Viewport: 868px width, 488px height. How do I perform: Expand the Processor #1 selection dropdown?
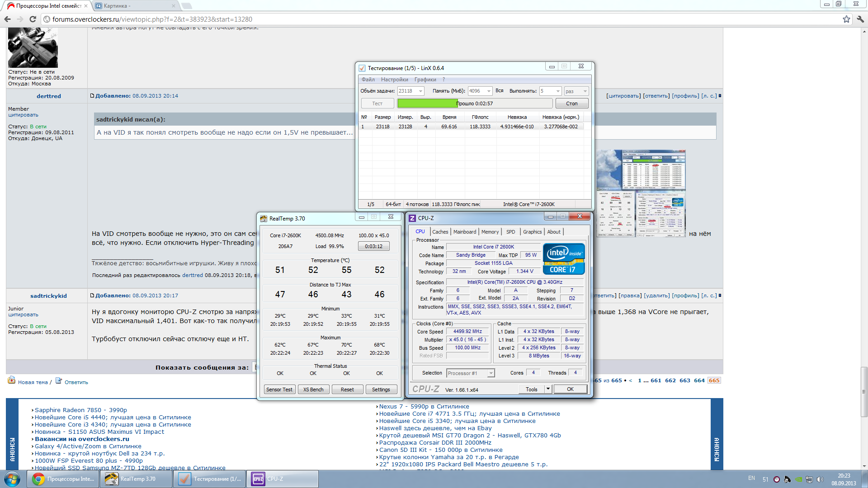tap(491, 373)
